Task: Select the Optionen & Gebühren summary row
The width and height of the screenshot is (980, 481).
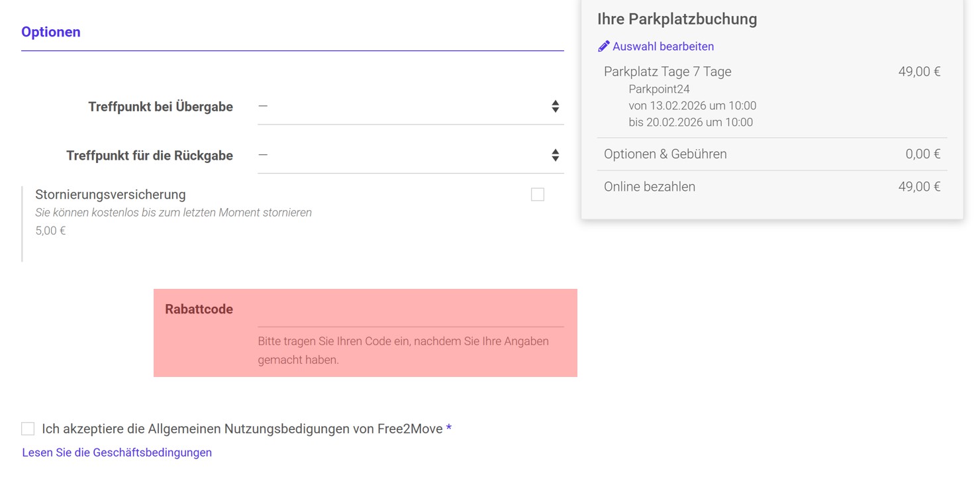Action: pyautogui.click(x=665, y=153)
